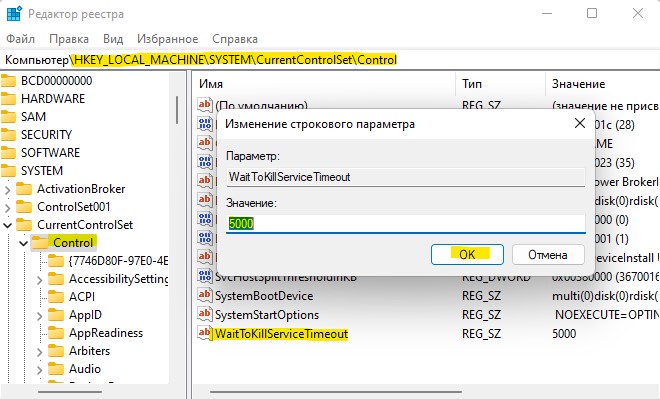Click the Arbiters folder icon
Screen dimensions: 660x399
tap(56, 351)
